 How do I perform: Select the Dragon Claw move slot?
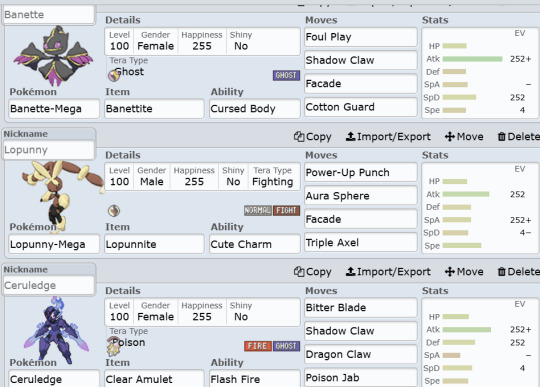point(361,354)
